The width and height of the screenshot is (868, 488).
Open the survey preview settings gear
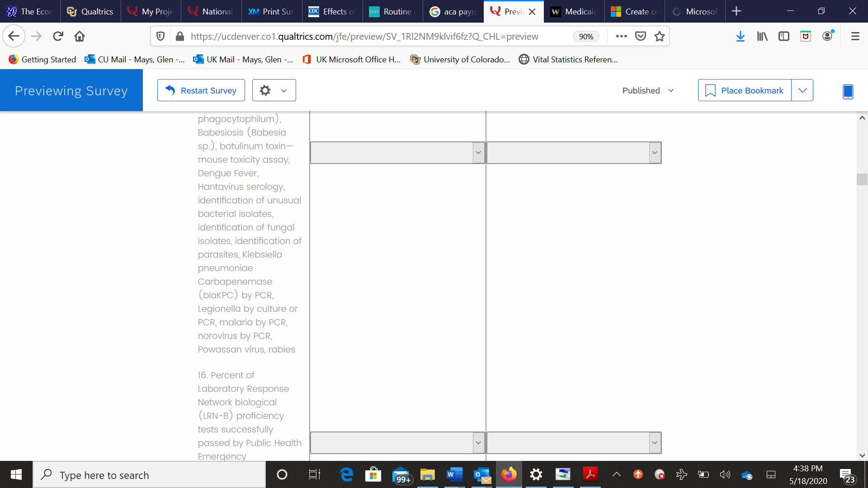click(265, 90)
